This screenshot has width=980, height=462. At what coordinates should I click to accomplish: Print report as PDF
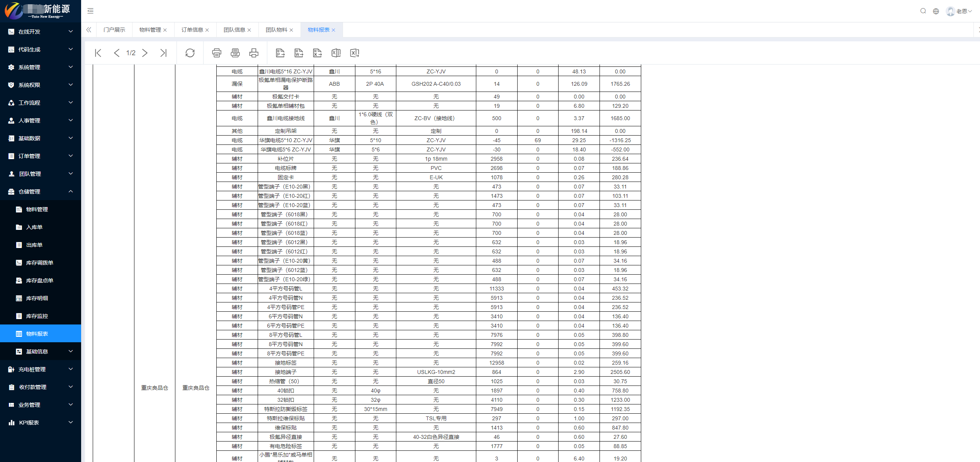coord(235,53)
